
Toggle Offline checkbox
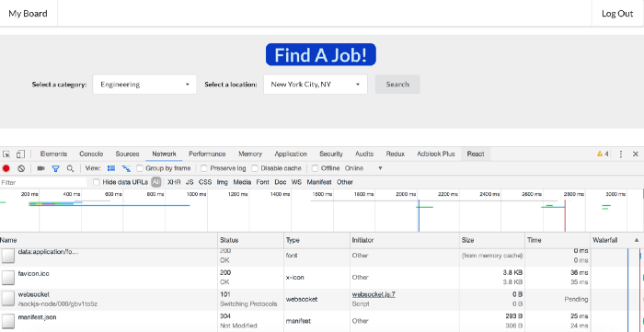(315, 168)
